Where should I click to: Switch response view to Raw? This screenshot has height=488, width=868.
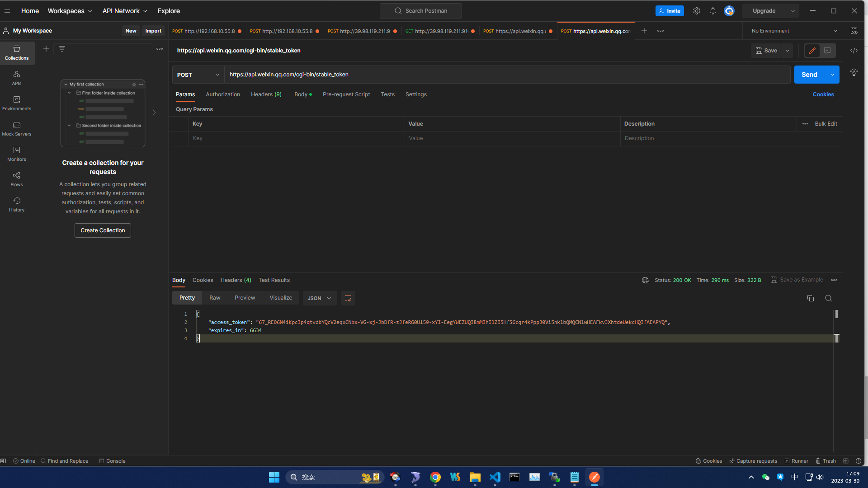[215, 298]
